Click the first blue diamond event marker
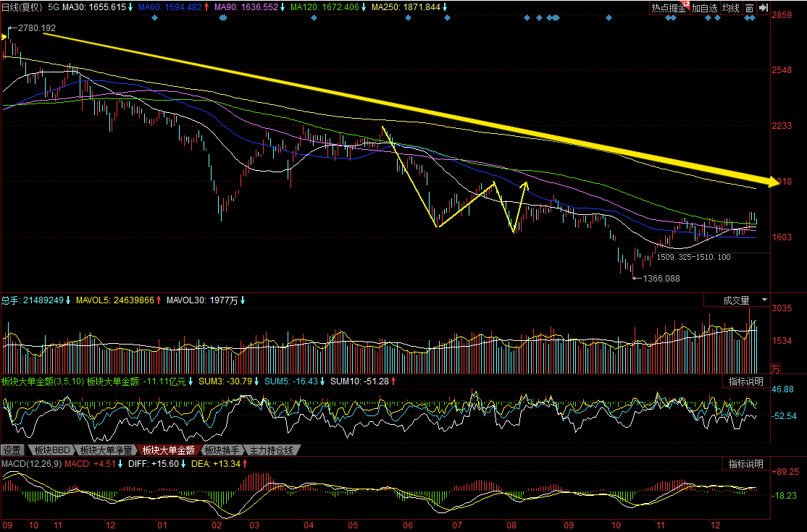The width and height of the screenshot is (807, 532). [154, 17]
